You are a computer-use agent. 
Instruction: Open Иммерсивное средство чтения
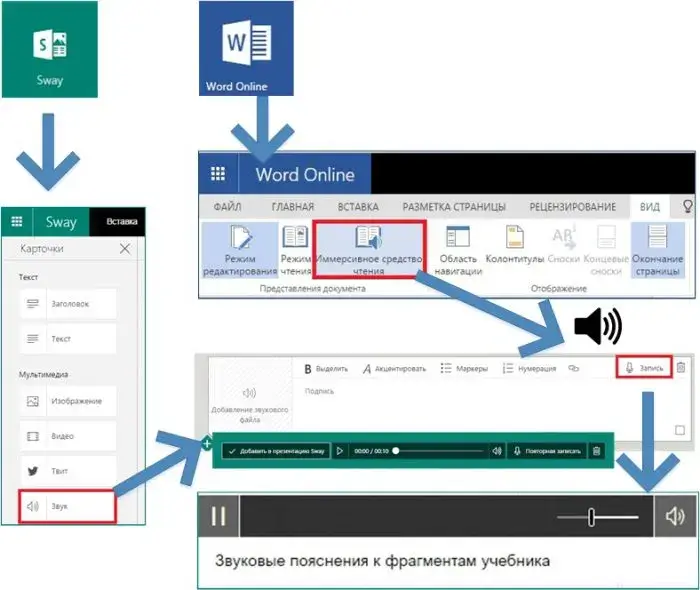click(x=369, y=250)
